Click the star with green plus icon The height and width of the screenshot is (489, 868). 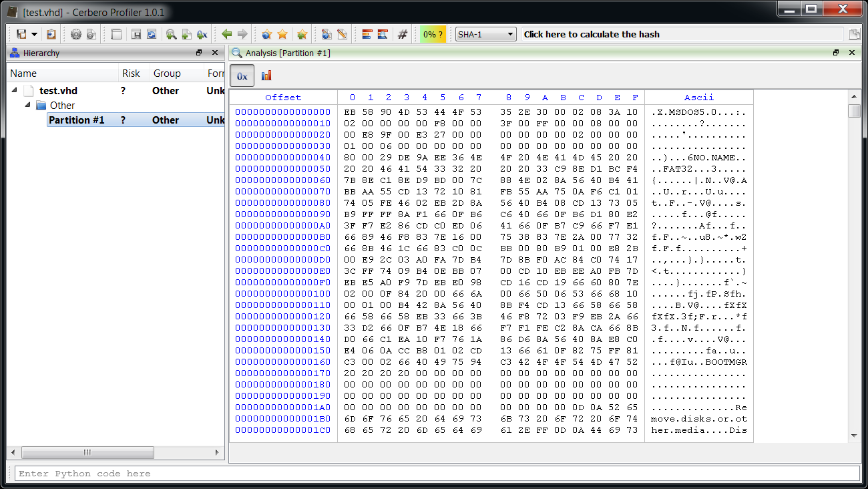(302, 34)
